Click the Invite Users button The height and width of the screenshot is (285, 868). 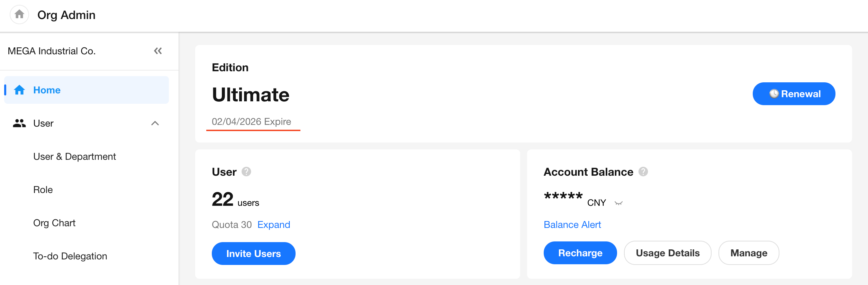[x=253, y=254]
